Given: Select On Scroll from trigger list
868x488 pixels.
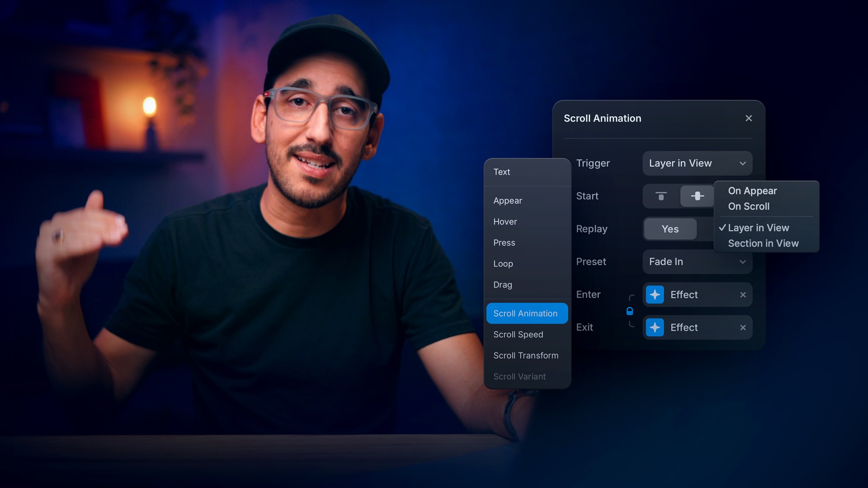Looking at the screenshot, I should [x=749, y=206].
